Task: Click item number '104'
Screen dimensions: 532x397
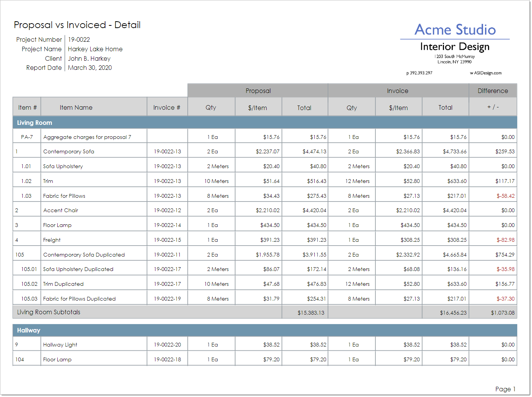Action: (x=20, y=359)
